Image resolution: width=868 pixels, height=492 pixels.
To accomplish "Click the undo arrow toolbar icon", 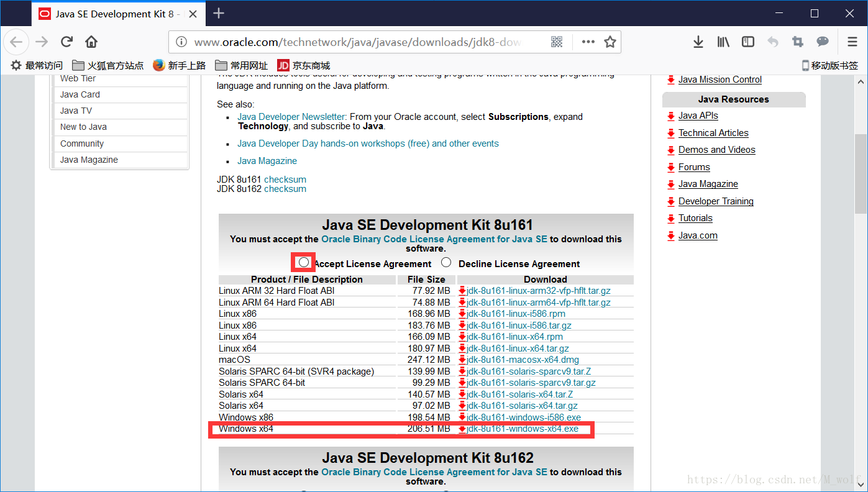I will [x=773, y=42].
